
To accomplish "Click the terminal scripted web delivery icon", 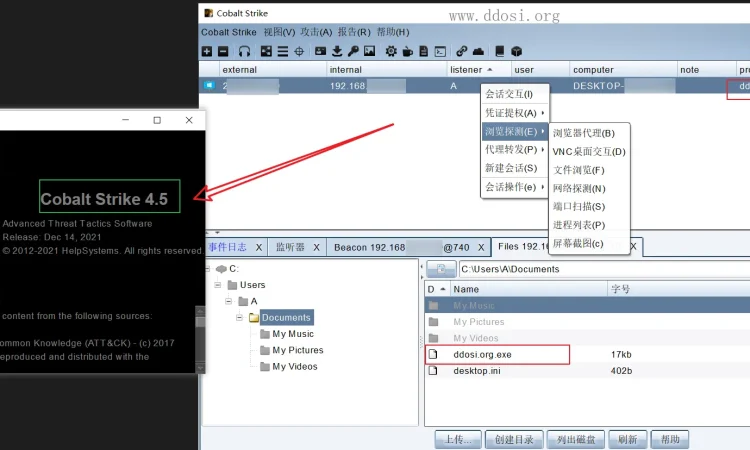I will [440, 51].
